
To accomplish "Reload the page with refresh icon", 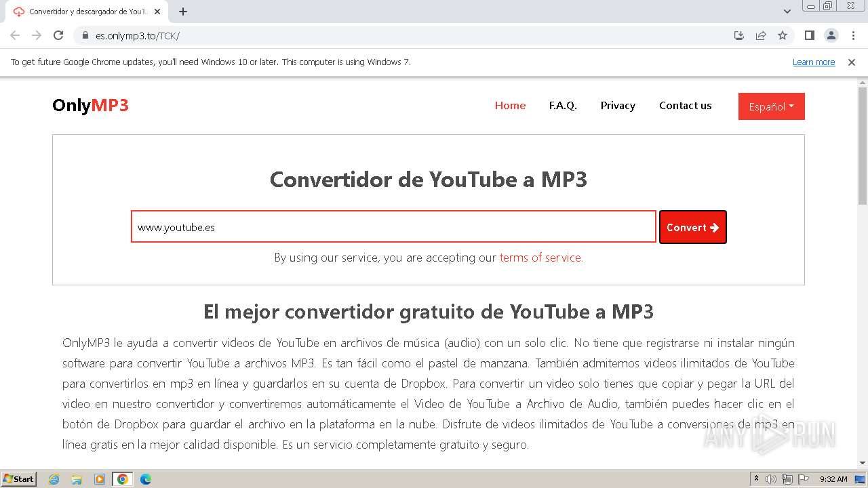I will (58, 35).
